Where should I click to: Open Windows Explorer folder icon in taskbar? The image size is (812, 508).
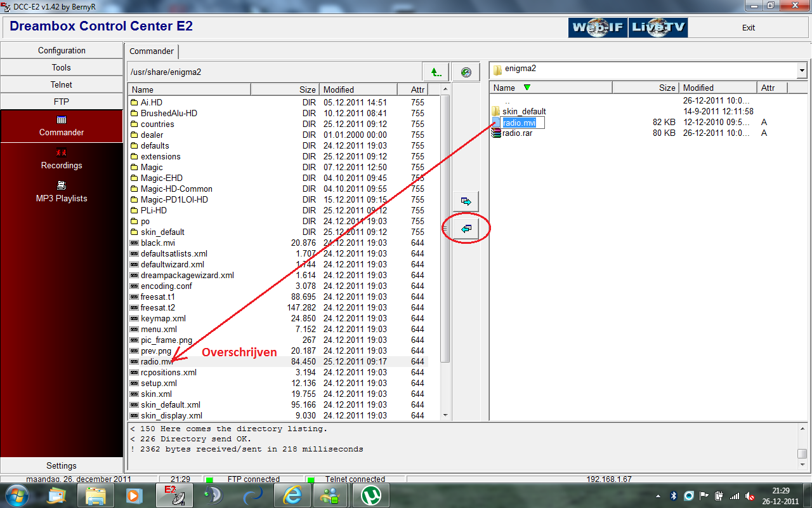[x=96, y=495]
